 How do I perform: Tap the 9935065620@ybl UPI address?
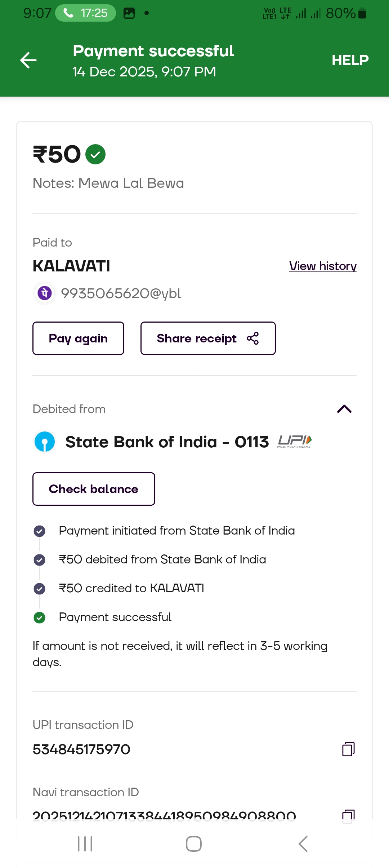121,293
